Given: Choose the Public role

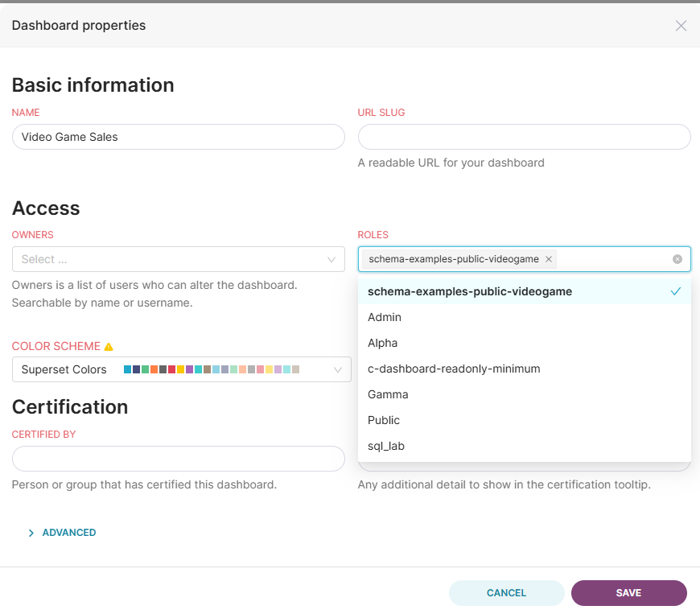Looking at the screenshot, I should (524, 420).
